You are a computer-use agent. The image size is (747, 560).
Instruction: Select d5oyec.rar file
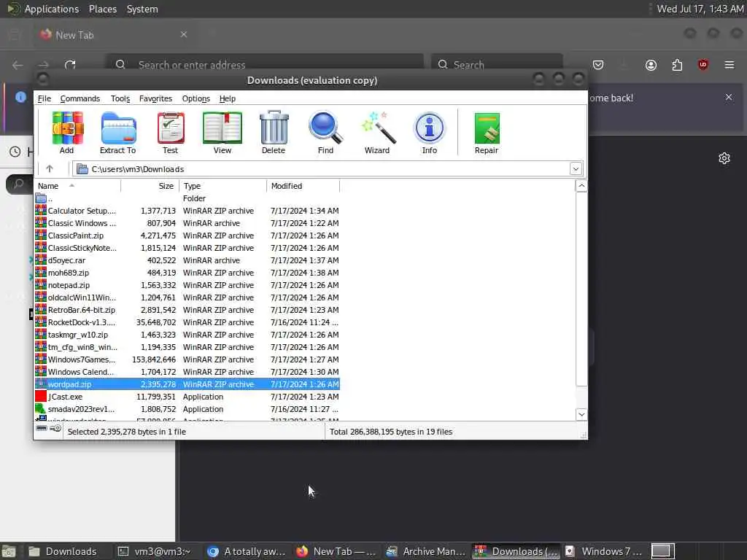click(x=187, y=260)
